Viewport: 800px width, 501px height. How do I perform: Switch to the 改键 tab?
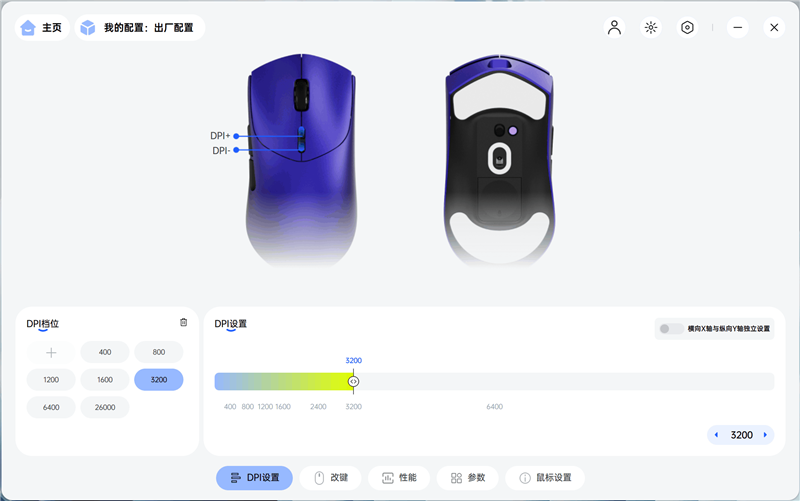[330, 478]
